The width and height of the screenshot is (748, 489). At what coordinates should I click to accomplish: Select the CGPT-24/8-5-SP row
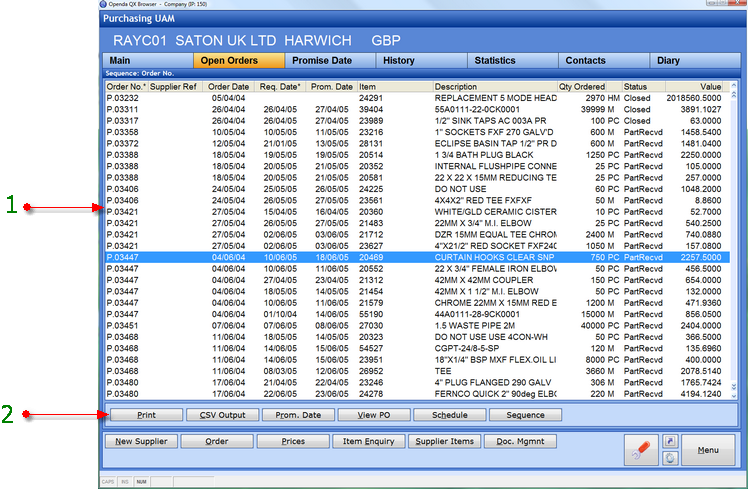[417, 348]
